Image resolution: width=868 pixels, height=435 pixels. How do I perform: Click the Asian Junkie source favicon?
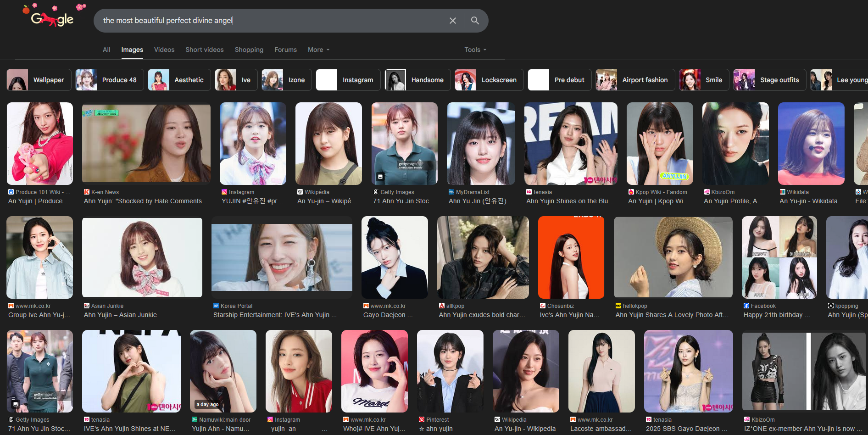pyautogui.click(x=87, y=306)
